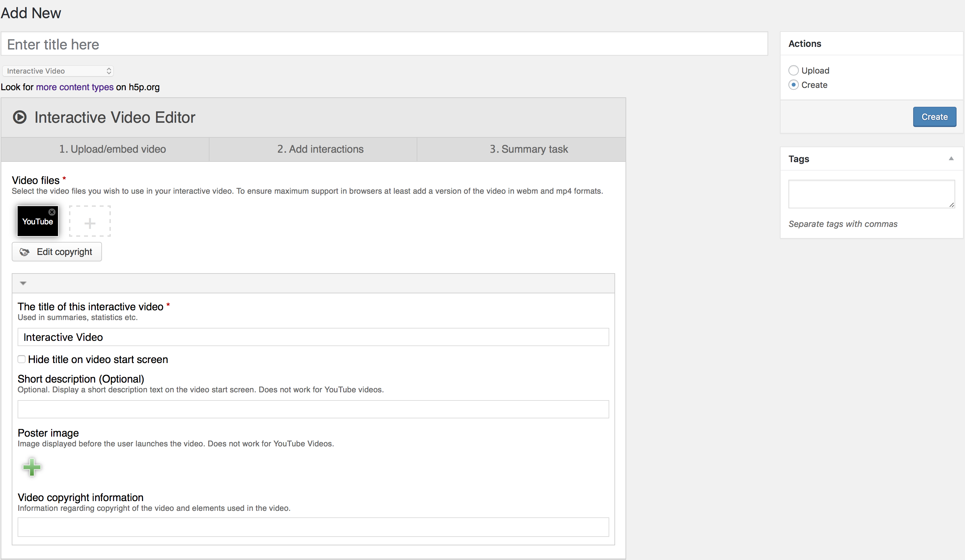This screenshot has height=560, width=965.
Task: Click the Video files label
Action: tap(36, 180)
